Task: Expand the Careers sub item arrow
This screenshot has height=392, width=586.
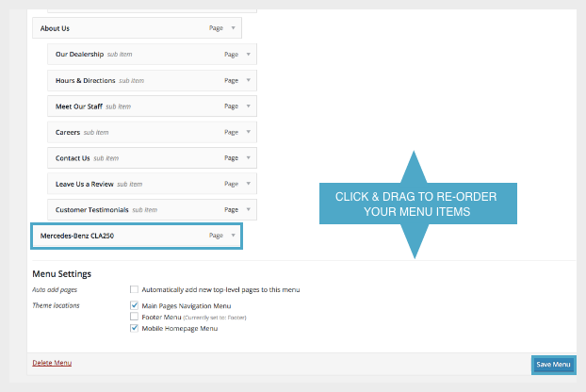Action: (x=249, y=132)
